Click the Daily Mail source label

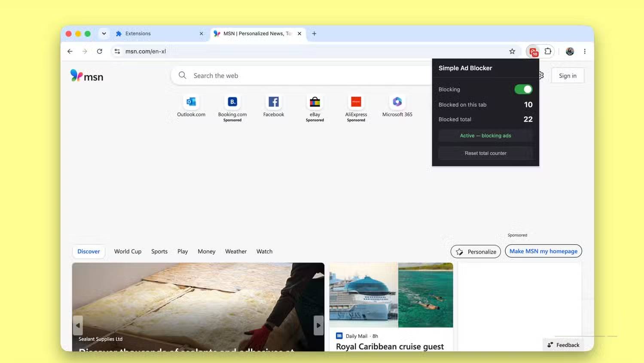357,336
